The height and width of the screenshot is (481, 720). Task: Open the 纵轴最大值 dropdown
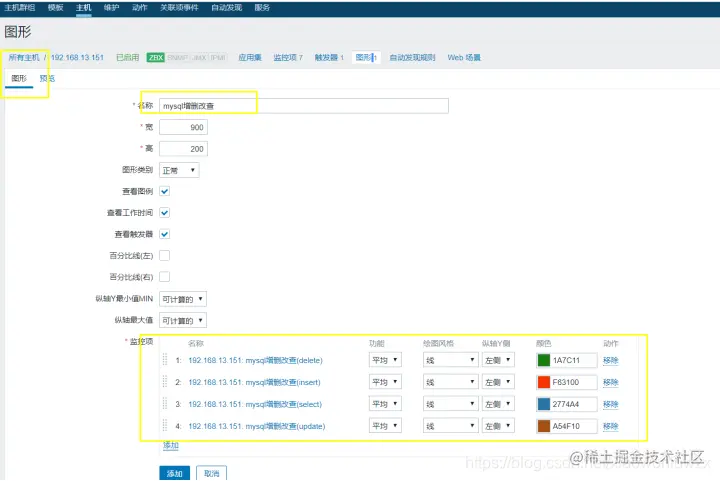click(183, 320)
